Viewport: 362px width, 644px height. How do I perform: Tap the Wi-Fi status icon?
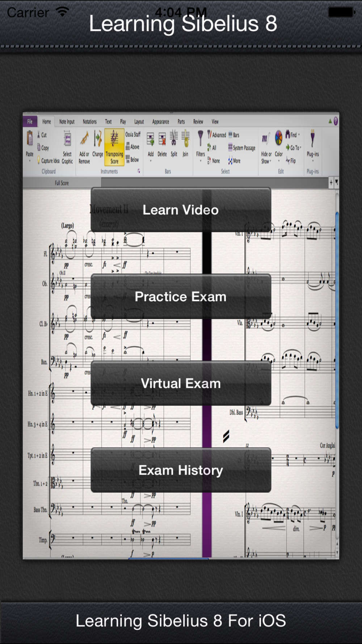pyautogui.click(x=62, y=12)
